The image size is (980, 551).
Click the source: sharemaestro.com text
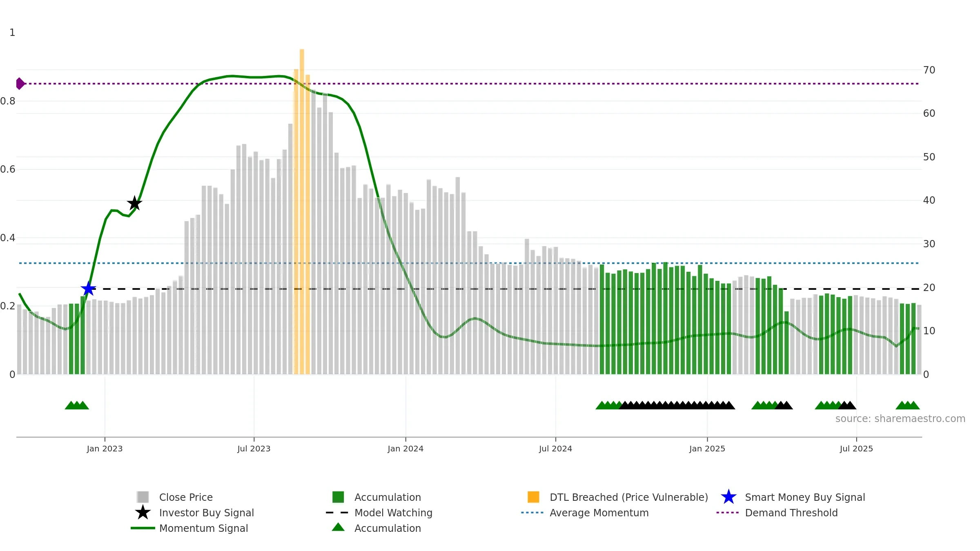(x=900, y=419)
